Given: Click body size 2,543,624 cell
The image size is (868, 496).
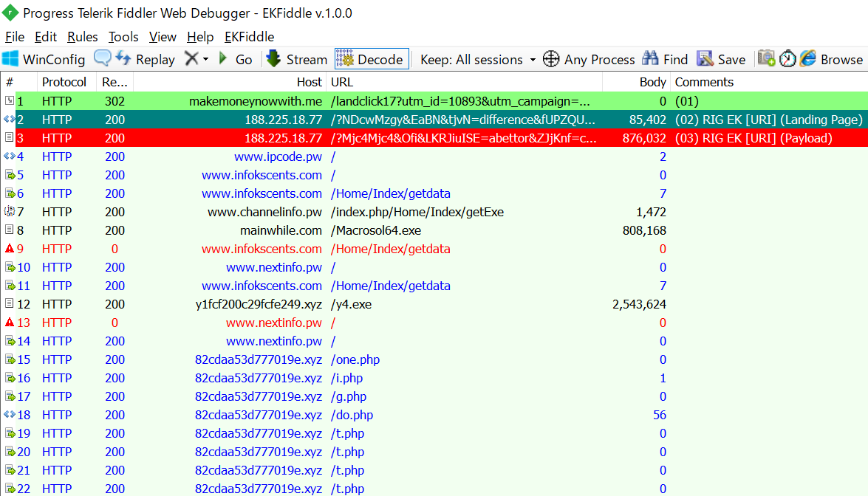Looking at the screenshot, I should pyautogui.click(x=639, y=304).
